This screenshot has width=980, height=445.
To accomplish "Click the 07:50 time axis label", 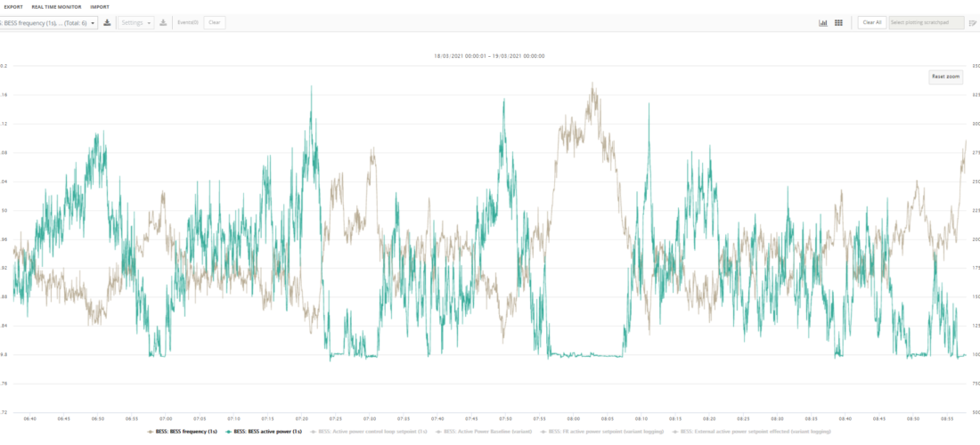I will 506,419.
